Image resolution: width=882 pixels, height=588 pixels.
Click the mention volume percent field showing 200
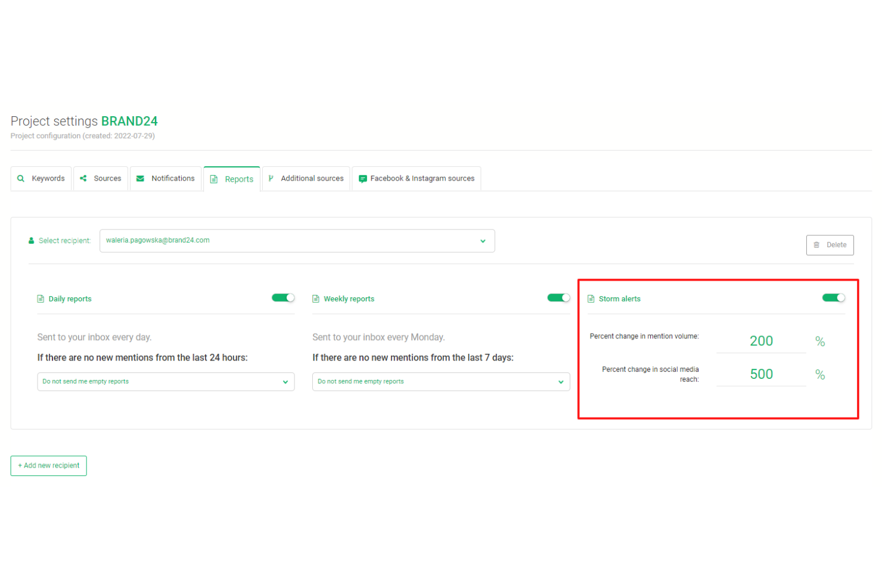(761, 340)
